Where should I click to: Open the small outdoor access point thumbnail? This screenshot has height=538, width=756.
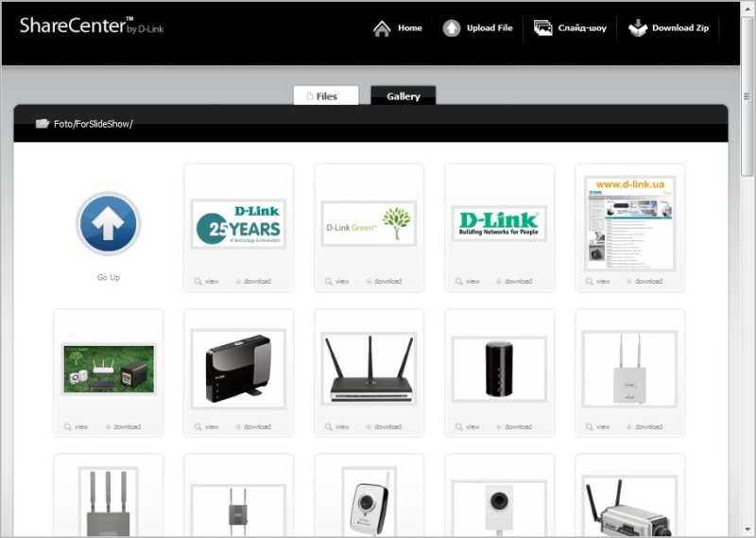point(238,511)
